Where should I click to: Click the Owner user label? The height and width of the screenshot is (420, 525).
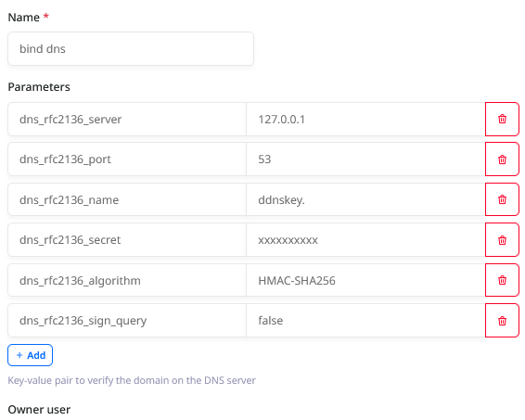click(39, 410)
